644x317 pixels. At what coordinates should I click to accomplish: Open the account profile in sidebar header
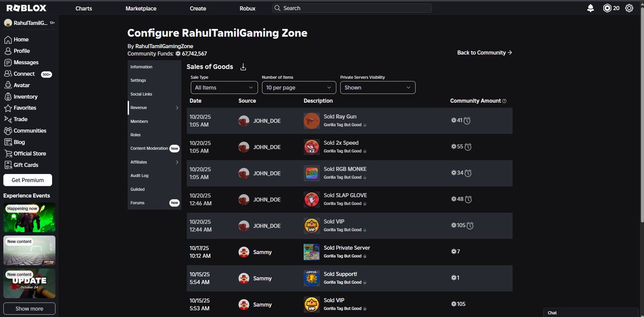click(29, 23)
